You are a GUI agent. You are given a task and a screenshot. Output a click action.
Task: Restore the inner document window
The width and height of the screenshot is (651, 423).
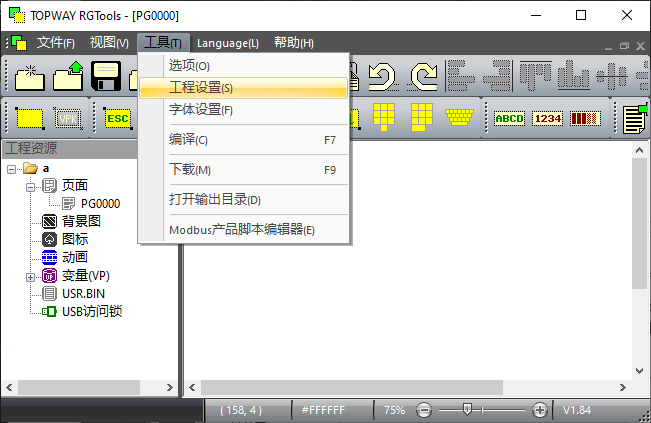pos(624,46)
